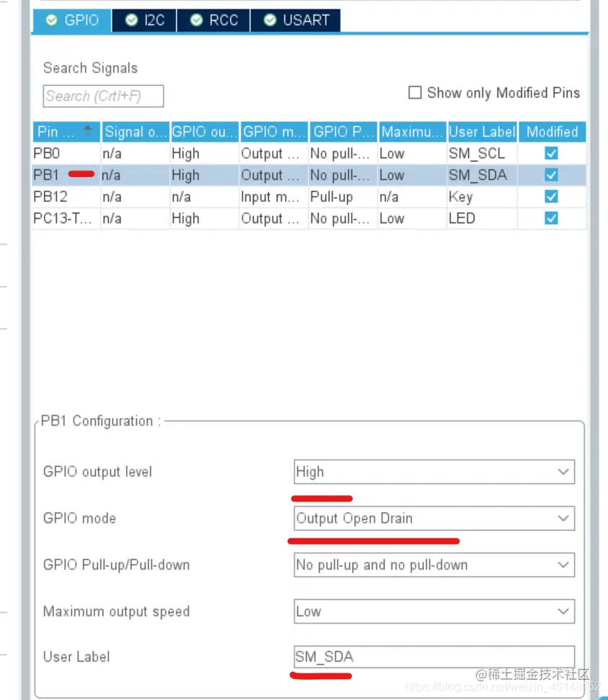Sort by Modified column header
The width and height of the screenshot is (608, 700).
point(552,131)
